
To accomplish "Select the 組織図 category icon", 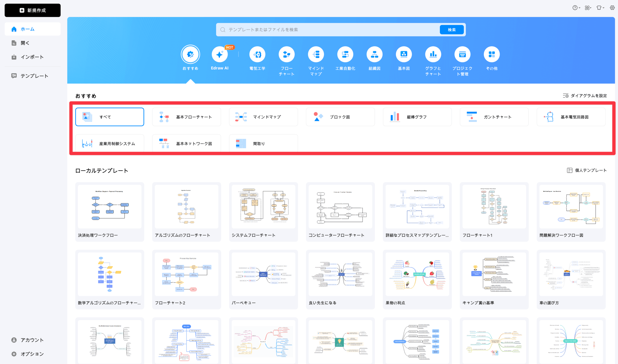I will [374, 55].
